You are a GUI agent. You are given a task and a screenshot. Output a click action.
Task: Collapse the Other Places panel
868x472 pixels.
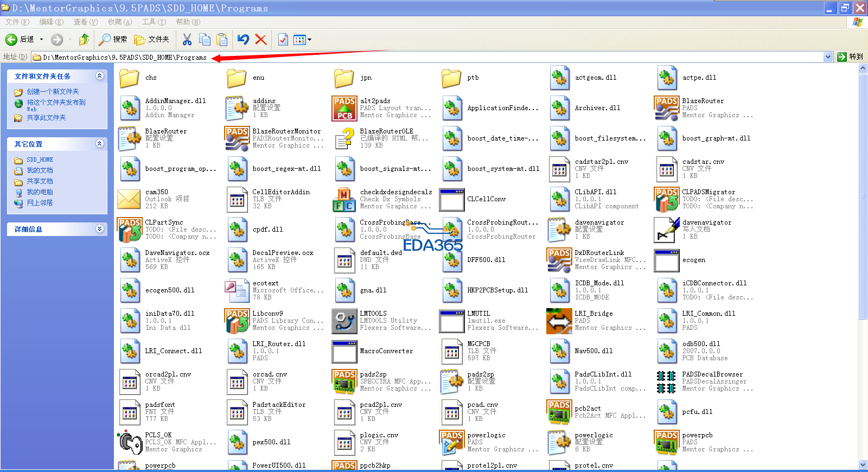(x=100, y=144)
